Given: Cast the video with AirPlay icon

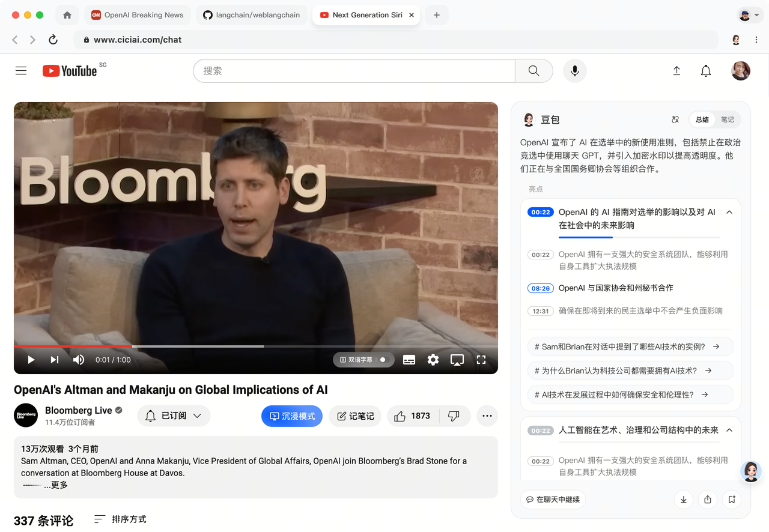Looking at the screenshot, I should (x=457, y=360).
